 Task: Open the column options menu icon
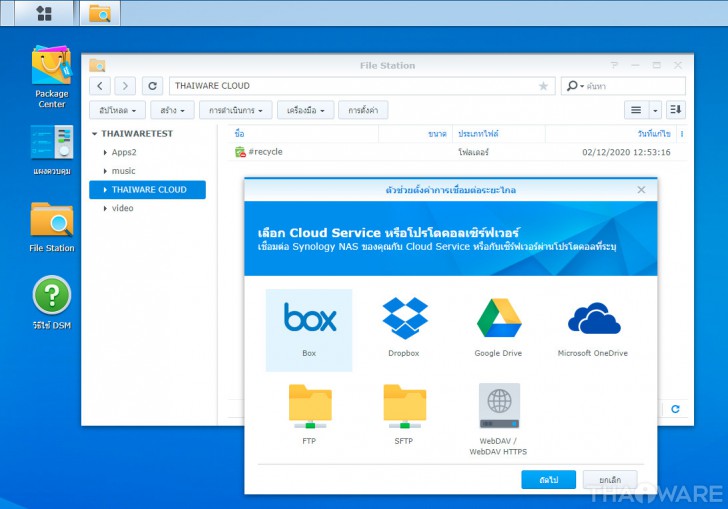(x=682, y=134)
